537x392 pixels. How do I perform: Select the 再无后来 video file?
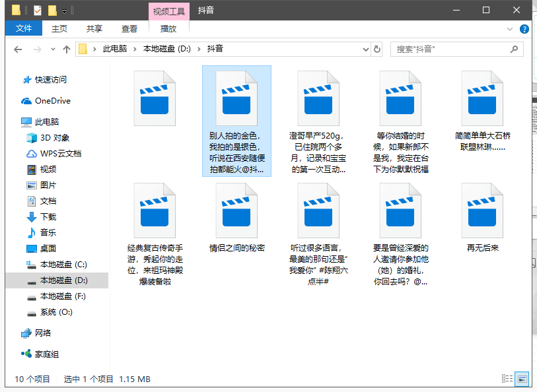[x=482, y=211]
